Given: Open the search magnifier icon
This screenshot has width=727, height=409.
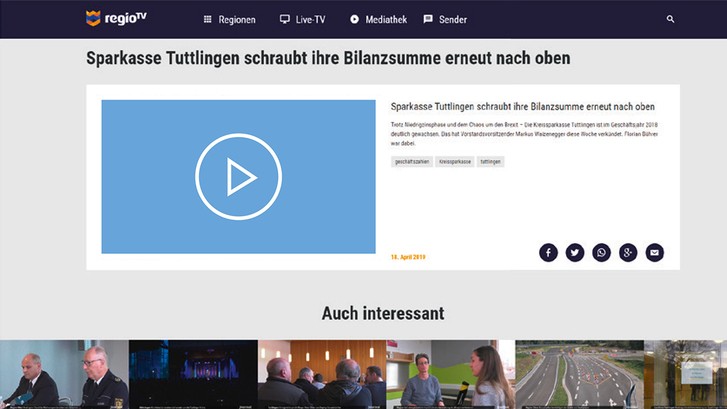Looking at the screenshot, I should [670, 19].
